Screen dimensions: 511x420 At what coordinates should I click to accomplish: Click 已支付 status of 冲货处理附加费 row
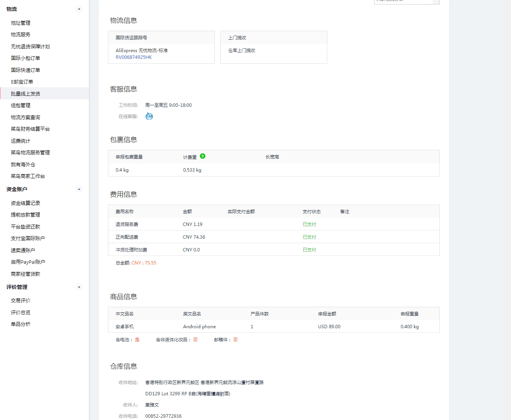[309, 250]
